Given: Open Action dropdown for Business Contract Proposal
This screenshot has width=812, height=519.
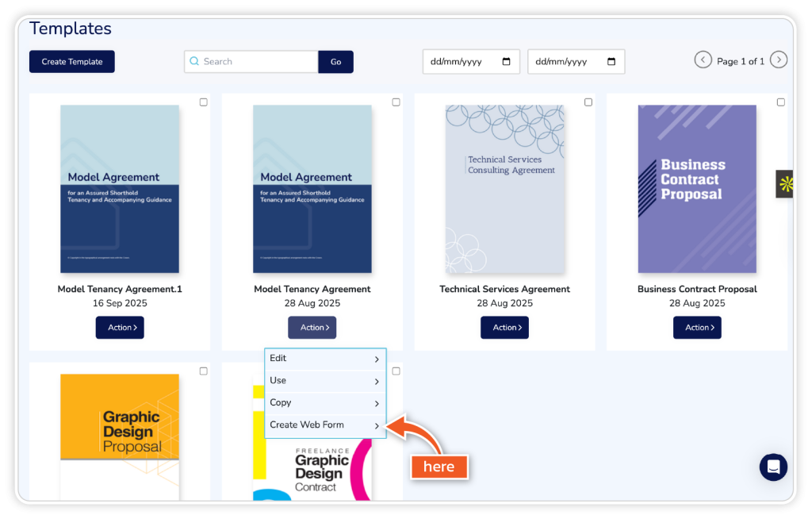Looking at the screenshot, I should click(x=697, y=328).
